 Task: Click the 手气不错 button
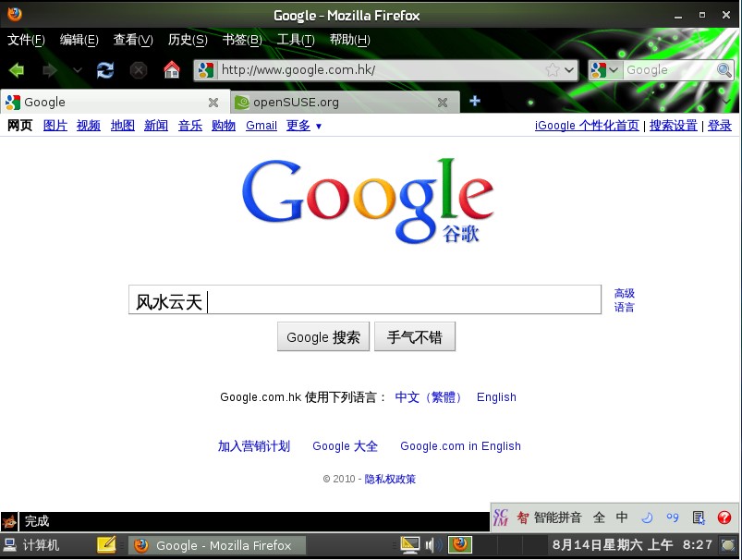(x=415, y=337)
